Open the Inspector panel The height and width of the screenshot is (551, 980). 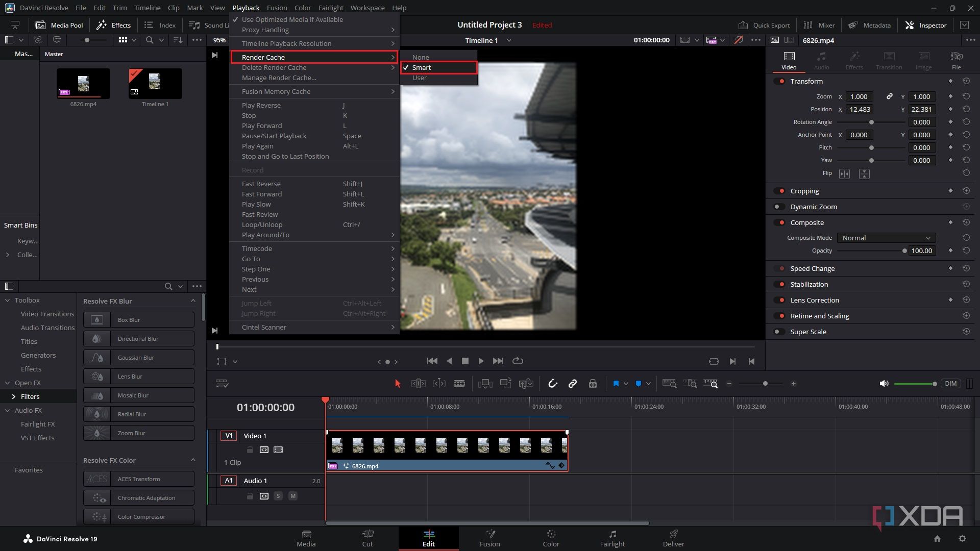point(925,25)
